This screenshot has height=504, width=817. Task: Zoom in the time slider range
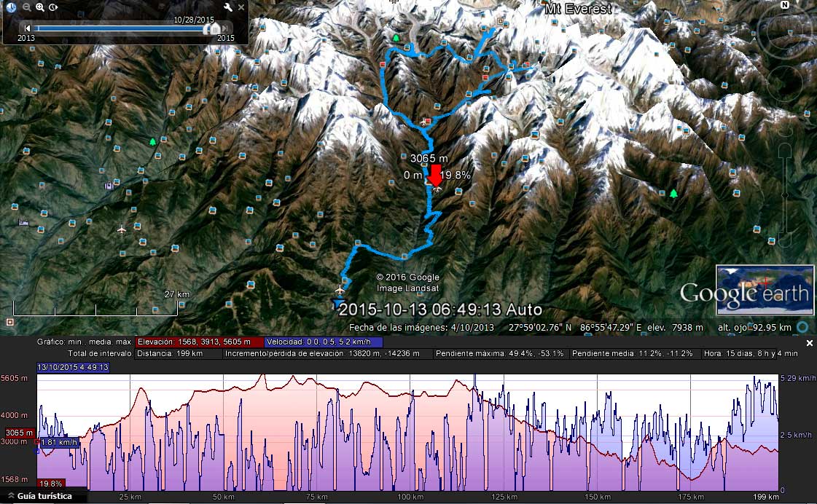[x=40, y=7]
